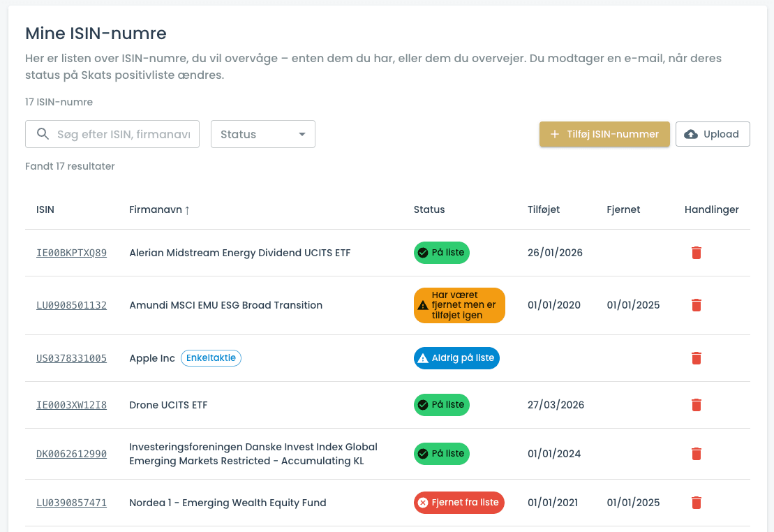Viewport: 774px width, 532px height.
Task: Select Nordea 1 - Emerging Wealth Equity Fund
Action: pyautogui.click(x=228, y=503)
